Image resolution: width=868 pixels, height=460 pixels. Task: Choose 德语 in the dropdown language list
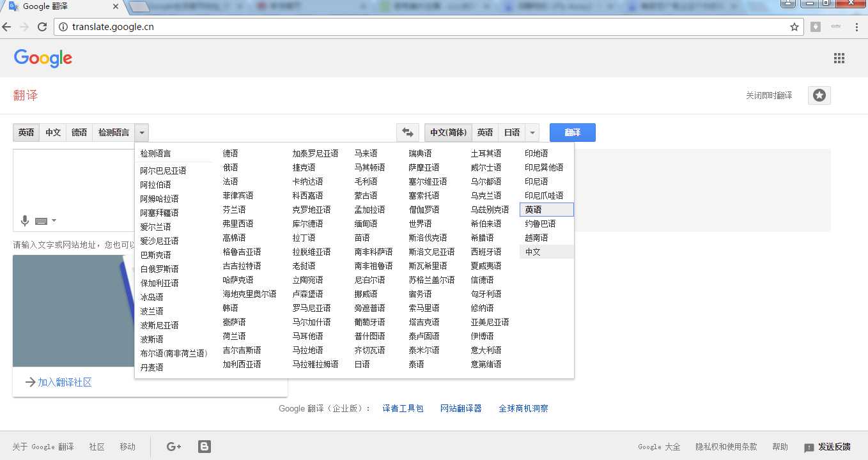coord(231,153)
